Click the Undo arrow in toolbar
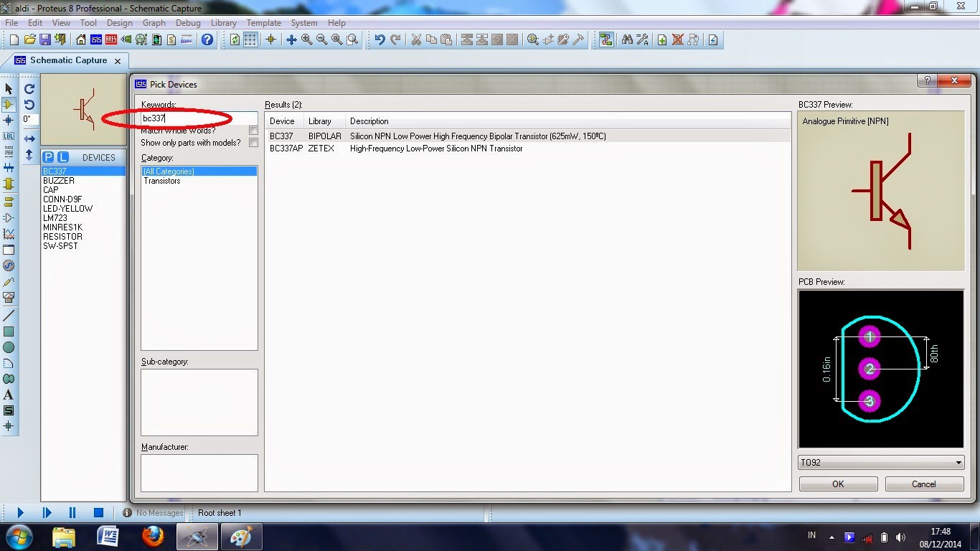The image size is (980, 551). (380, 40)
